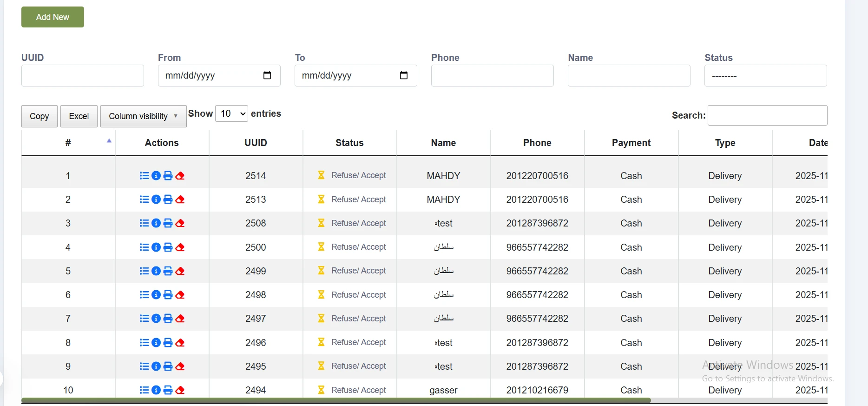This screenshot has width=868, height=406.
Task: Click the eraser icon for order 2496
Action: (180, 343)
